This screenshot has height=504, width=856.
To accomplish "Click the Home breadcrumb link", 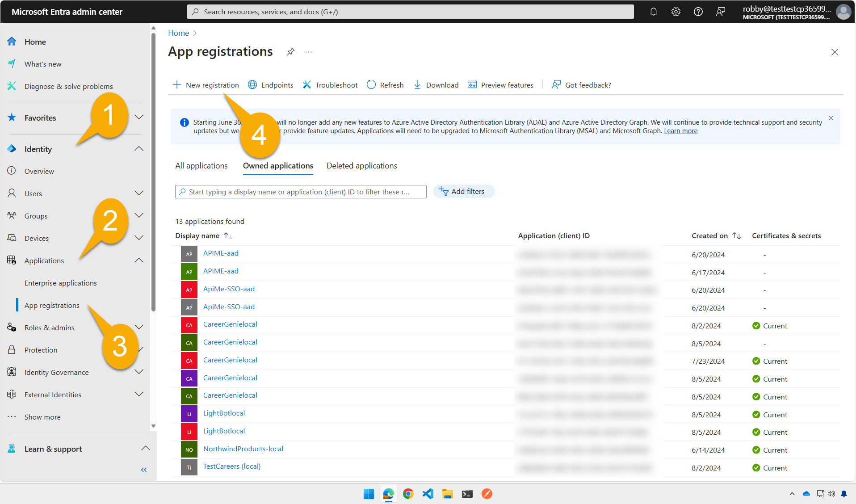I will 178,33.
